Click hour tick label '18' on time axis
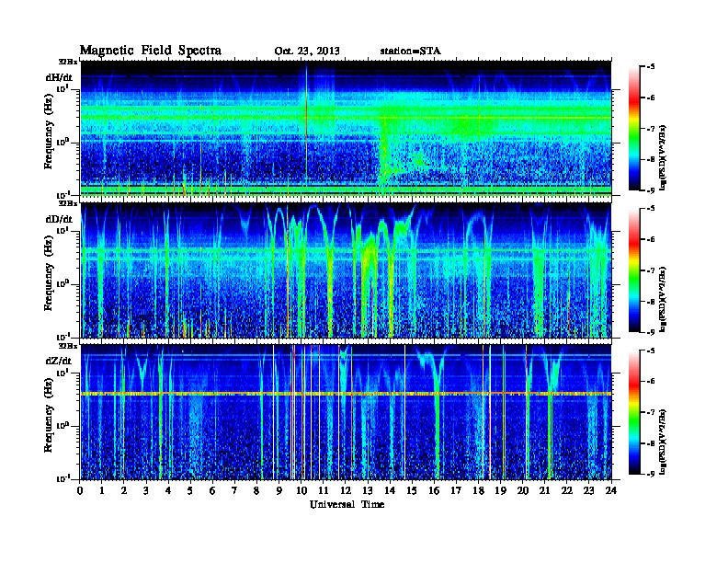 [478, 490]
